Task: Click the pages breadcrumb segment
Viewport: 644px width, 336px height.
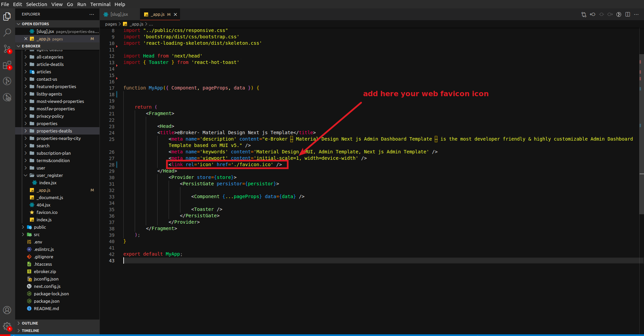Action: 111,24
